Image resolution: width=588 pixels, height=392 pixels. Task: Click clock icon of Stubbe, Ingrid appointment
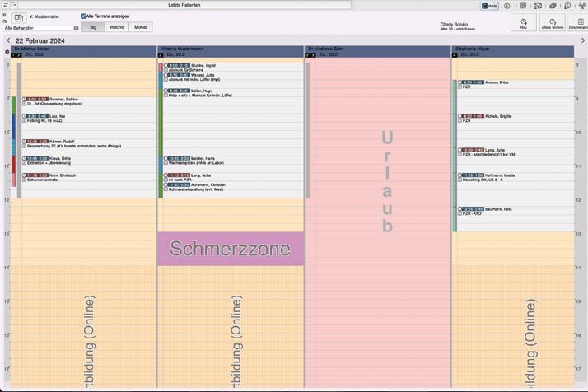[x=166, y=66]
